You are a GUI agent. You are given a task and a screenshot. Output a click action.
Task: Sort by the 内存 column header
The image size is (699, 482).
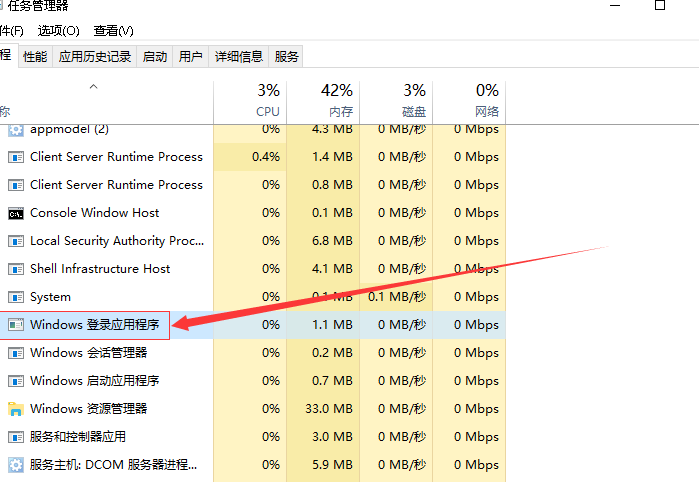click(323, 101)
